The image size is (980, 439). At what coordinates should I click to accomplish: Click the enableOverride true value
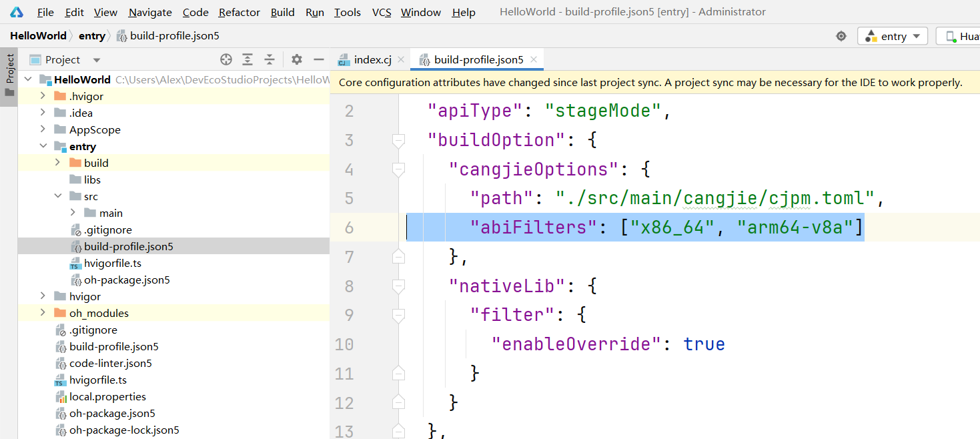[x=704, y=344]
